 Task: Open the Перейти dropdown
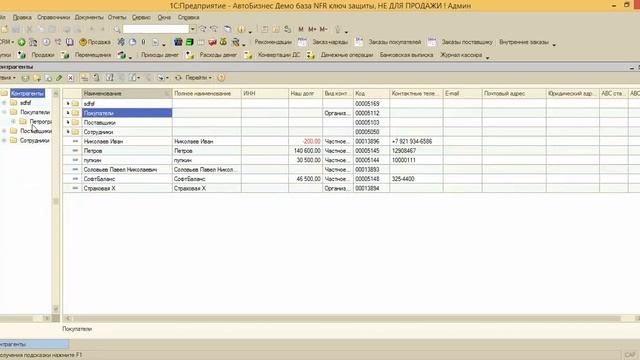(199, 78)
